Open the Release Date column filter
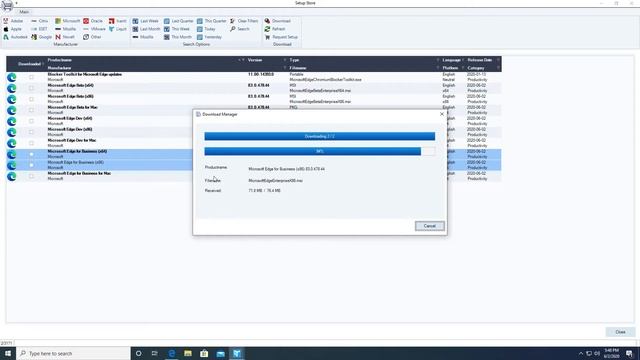This screenshot has width=640, height=360. pyautogui.click(x=498, y=60)
